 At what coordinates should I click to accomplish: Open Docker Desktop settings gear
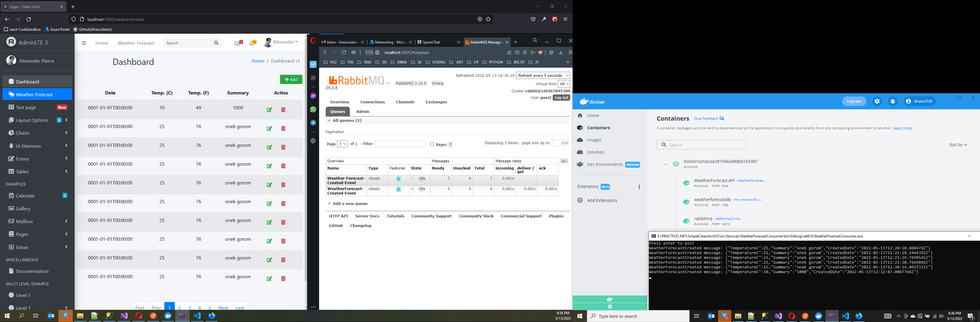(x=877, y=101)
